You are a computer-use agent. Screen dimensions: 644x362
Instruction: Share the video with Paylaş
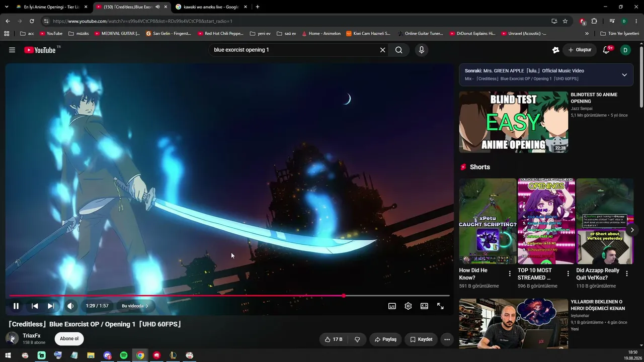(385, 339)
